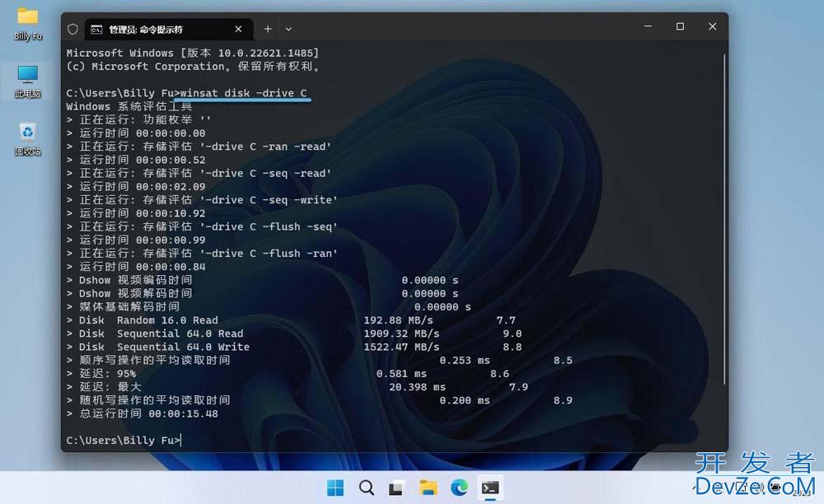Click the Dshow 视频编码时间 line

click(262, 280)
